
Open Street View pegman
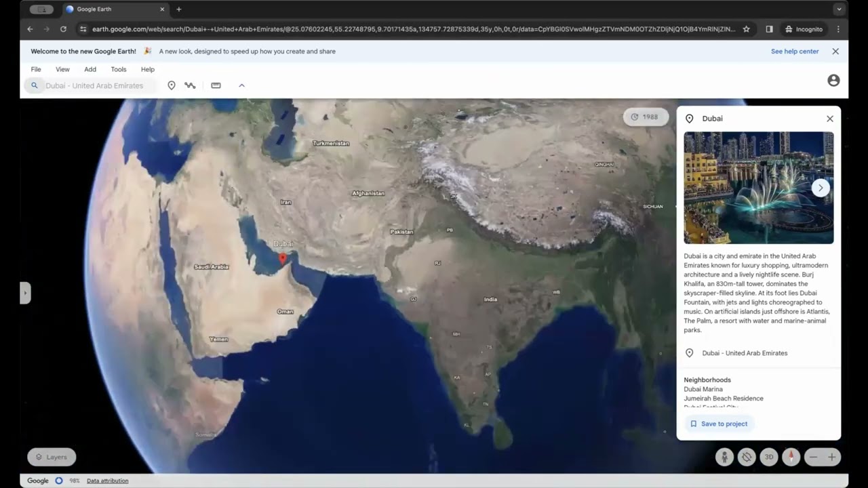click(x=724, y=457)
